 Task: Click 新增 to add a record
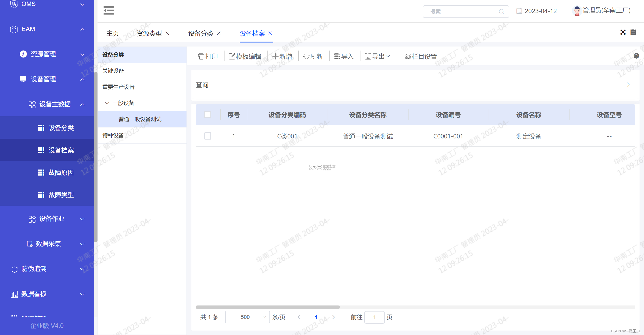tap(282, 57)
